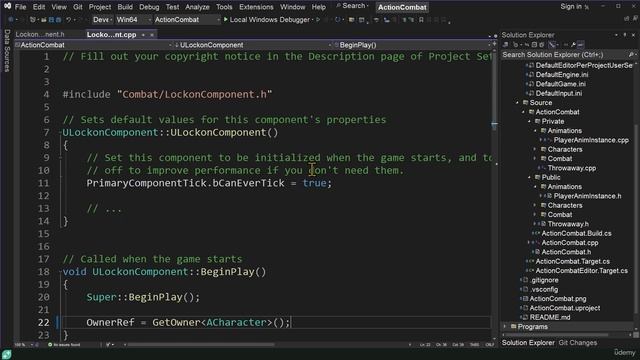Click the Visual Studio logo icon
Screen dimensions: 640x360
[x=7, y=6]
